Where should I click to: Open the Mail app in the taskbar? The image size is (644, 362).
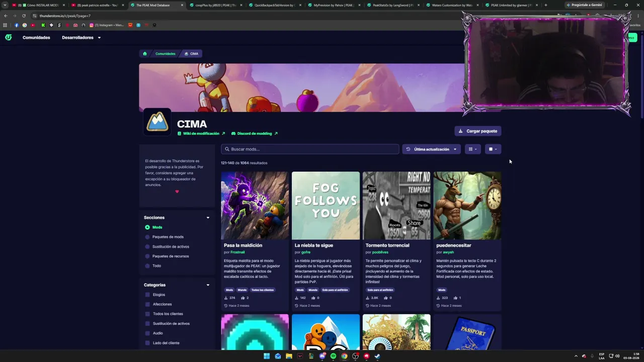point(278,356)
